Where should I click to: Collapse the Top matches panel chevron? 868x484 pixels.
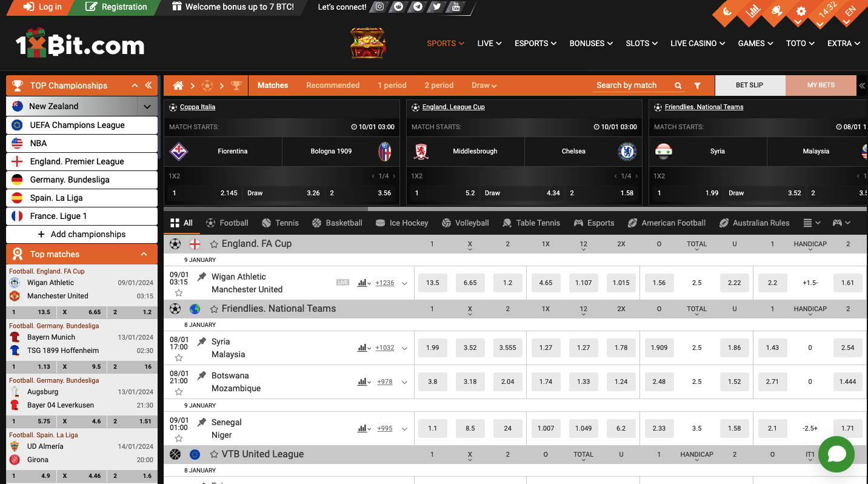pos(144,254)
